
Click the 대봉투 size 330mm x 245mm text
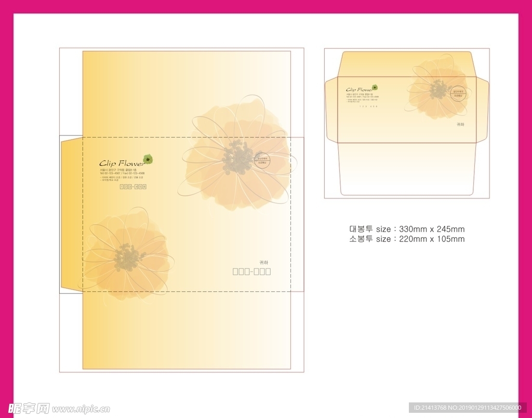click(x=407, y=229)
